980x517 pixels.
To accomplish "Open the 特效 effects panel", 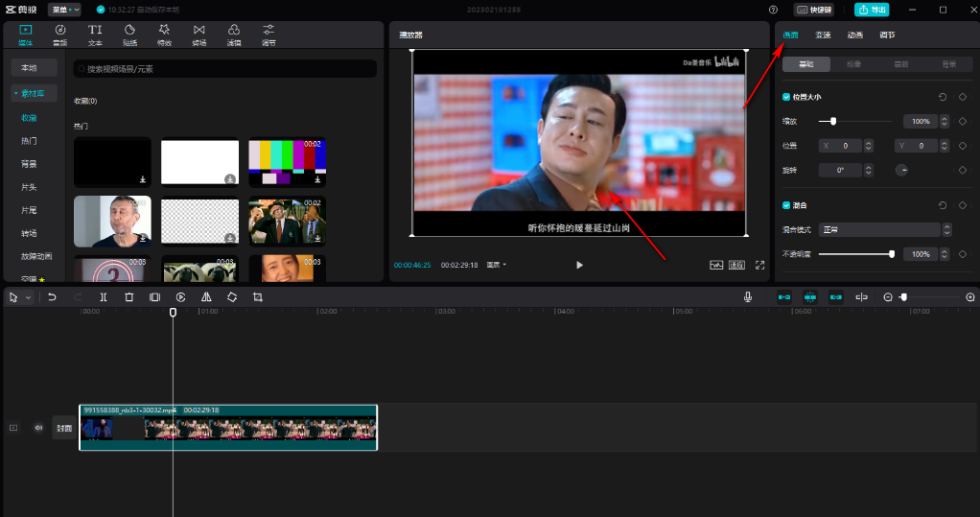I will coord(164,35).
